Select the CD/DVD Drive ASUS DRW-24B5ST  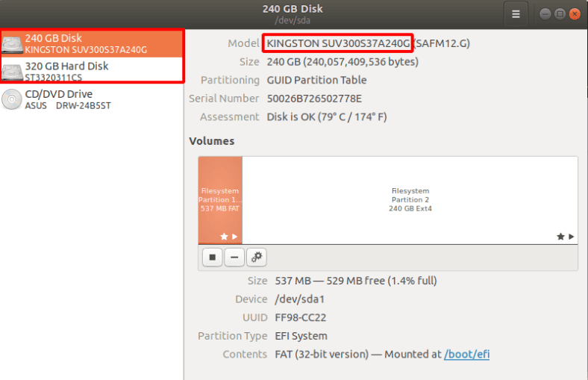click(x=92, y=99)
